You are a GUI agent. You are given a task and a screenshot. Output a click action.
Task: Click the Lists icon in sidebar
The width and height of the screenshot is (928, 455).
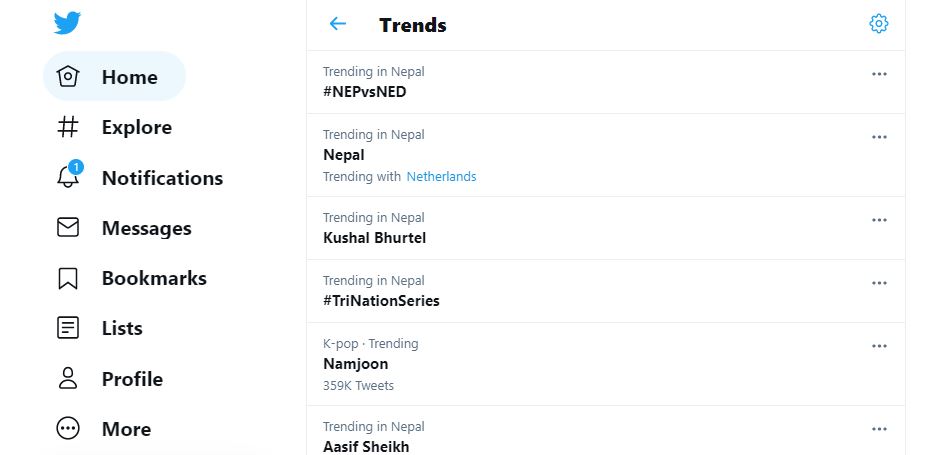tap(68, 328)
